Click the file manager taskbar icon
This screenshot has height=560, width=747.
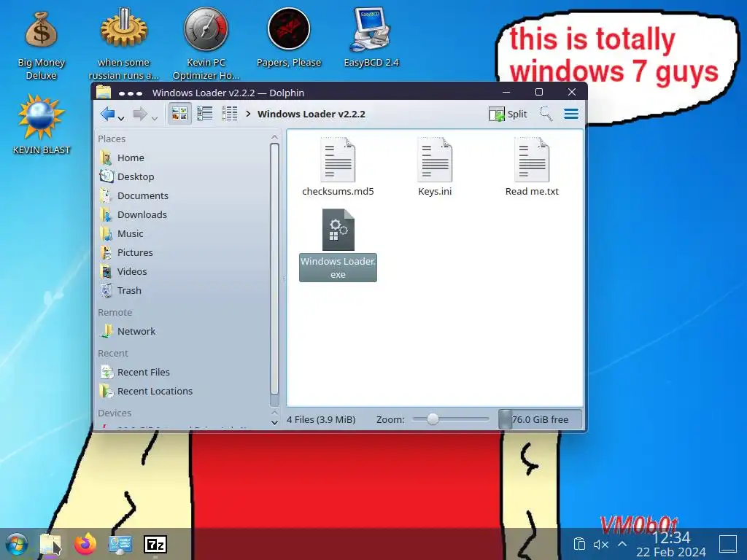pos(50,544)
